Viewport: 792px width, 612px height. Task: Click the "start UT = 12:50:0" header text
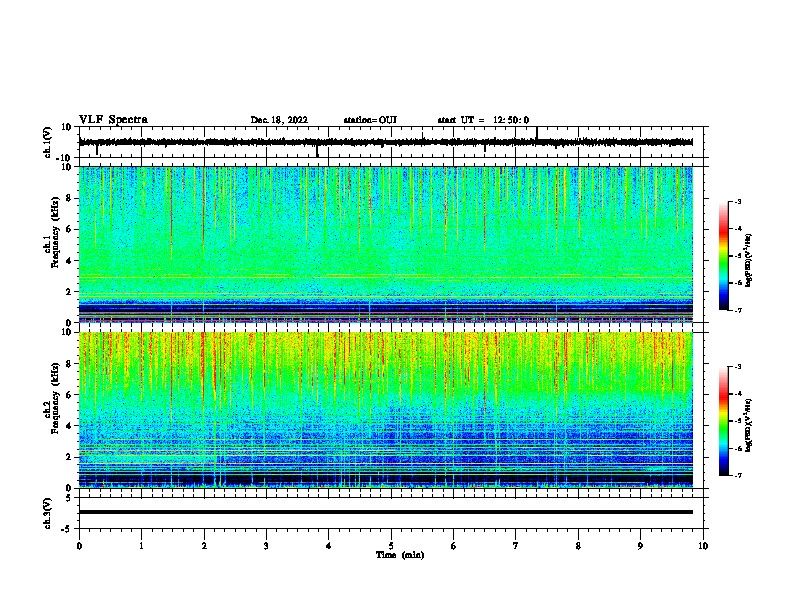click(483, 120)
